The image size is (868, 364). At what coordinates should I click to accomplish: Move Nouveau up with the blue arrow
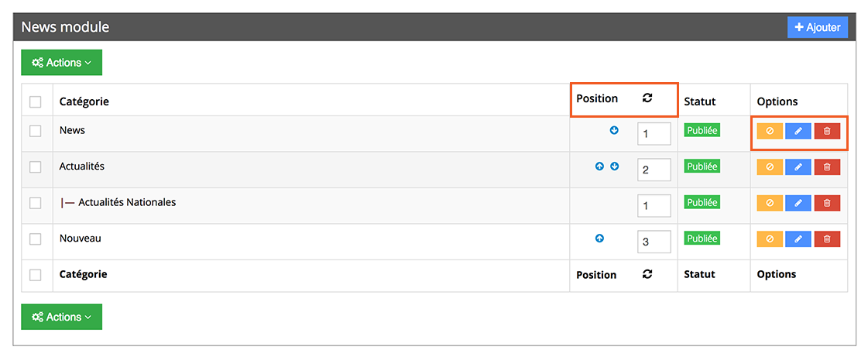point(599,239)
